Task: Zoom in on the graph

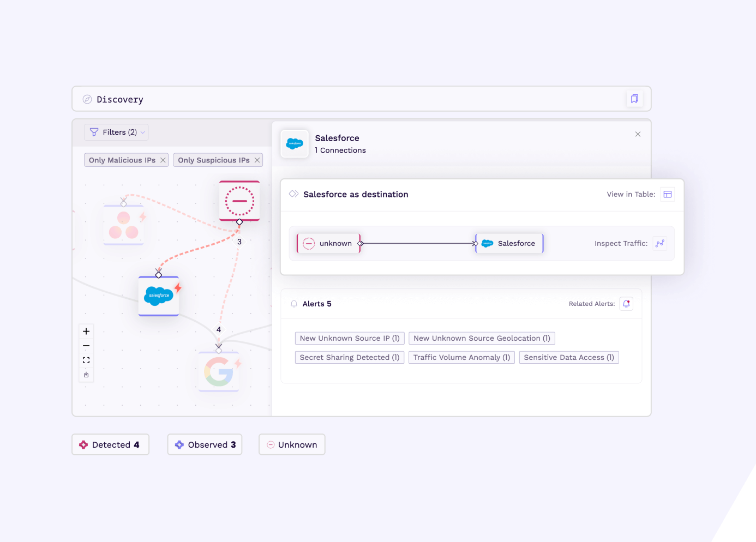Action: coord(86,331)
